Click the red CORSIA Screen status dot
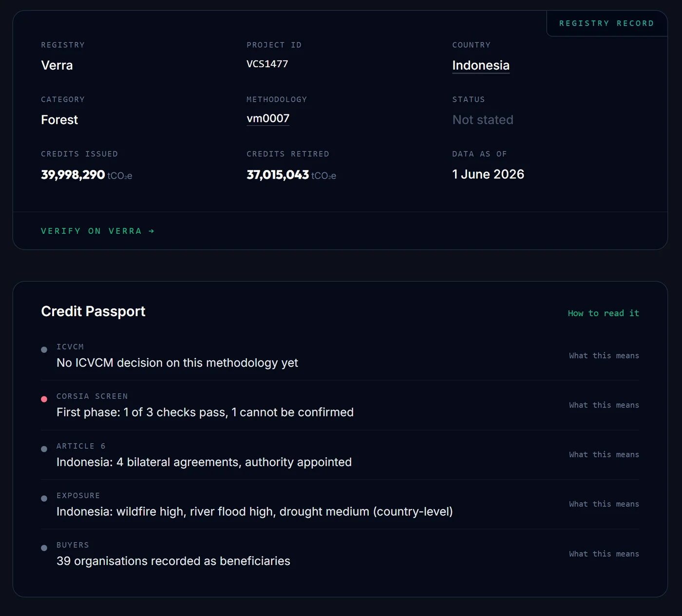Screen dimensions: 682x616 (44, 399)
